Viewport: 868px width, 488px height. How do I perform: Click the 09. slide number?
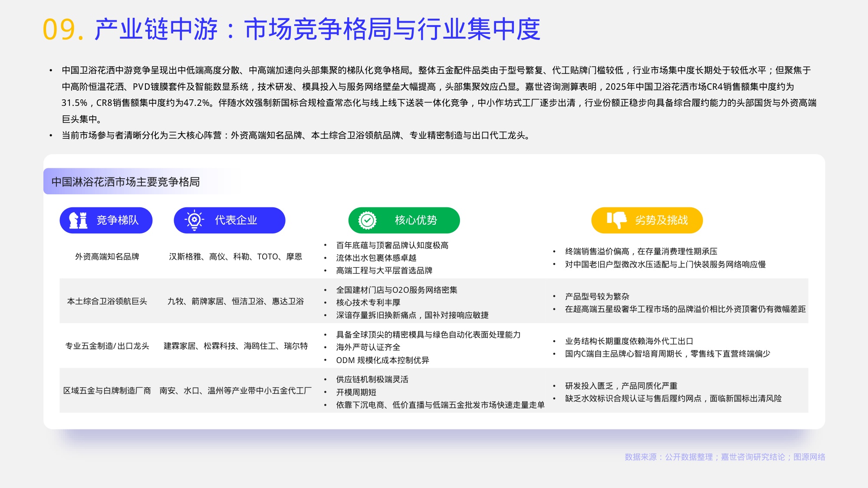[x=63, y=30]
